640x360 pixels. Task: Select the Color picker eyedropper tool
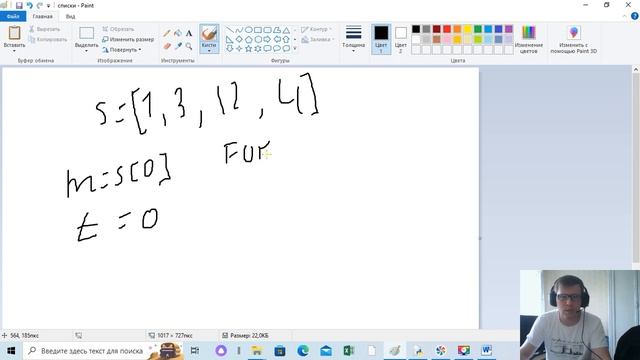(178, 46)
